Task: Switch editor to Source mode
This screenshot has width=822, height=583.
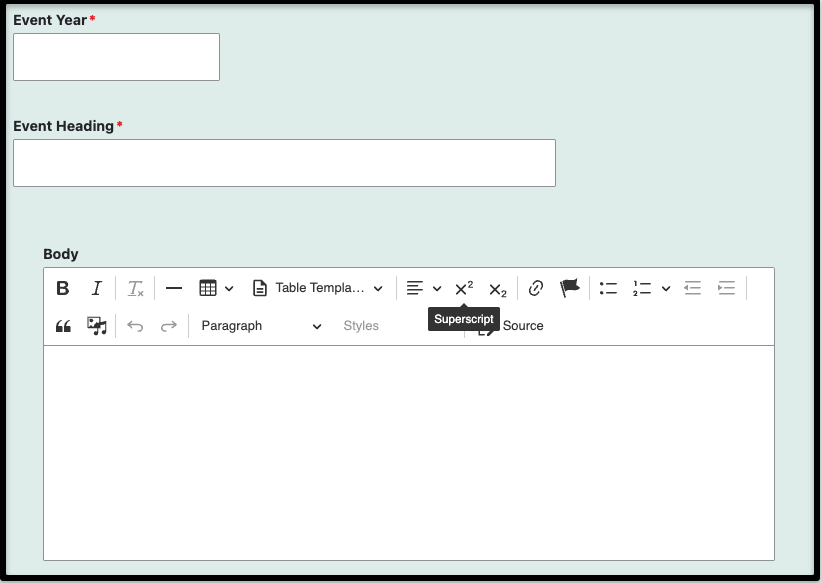Action: (522, 326)
